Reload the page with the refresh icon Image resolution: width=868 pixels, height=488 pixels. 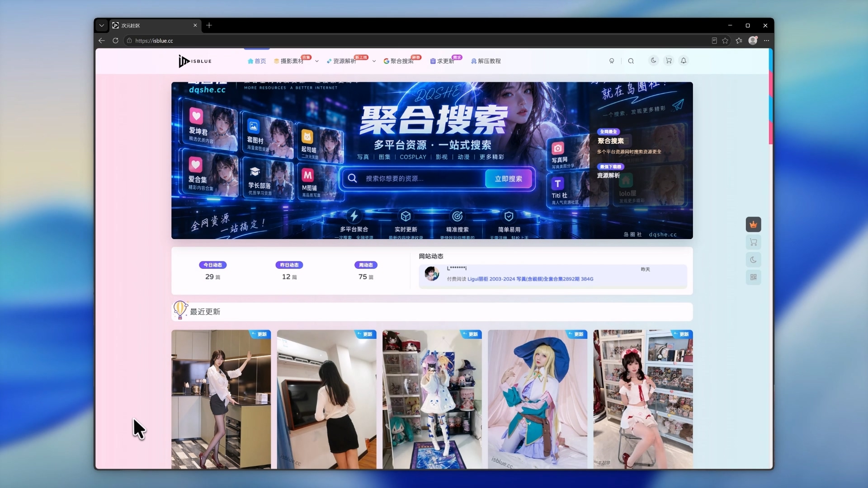116,41
